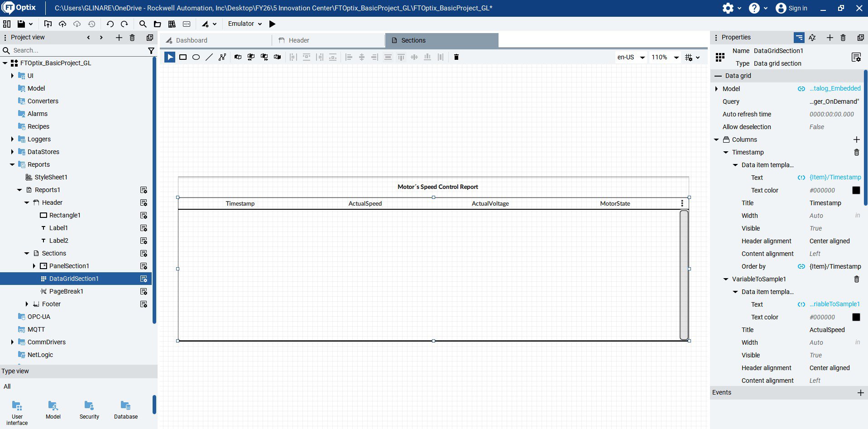Sort properties alphabetically with AZ icon
Viewport: 868px width, 429px height.
pos(812,38)
